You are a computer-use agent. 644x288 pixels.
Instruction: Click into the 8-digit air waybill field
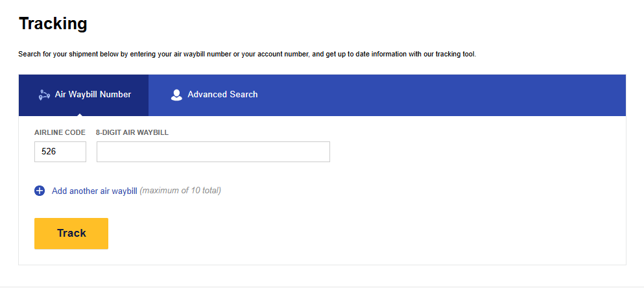[213, 152]
